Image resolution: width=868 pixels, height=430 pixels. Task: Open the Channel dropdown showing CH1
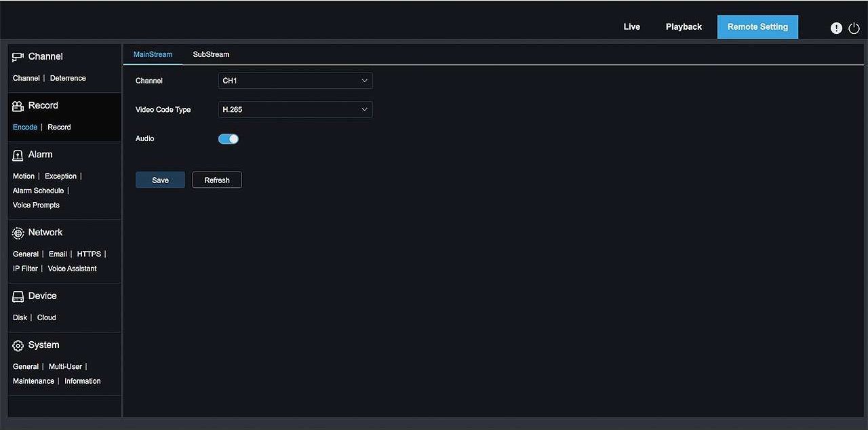295,80
